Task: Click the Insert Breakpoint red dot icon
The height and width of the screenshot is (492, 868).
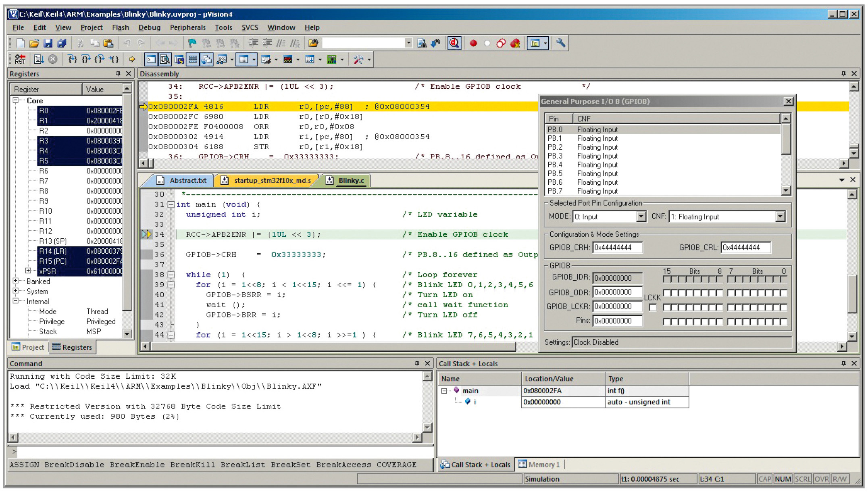Action: tap(473, 43)
